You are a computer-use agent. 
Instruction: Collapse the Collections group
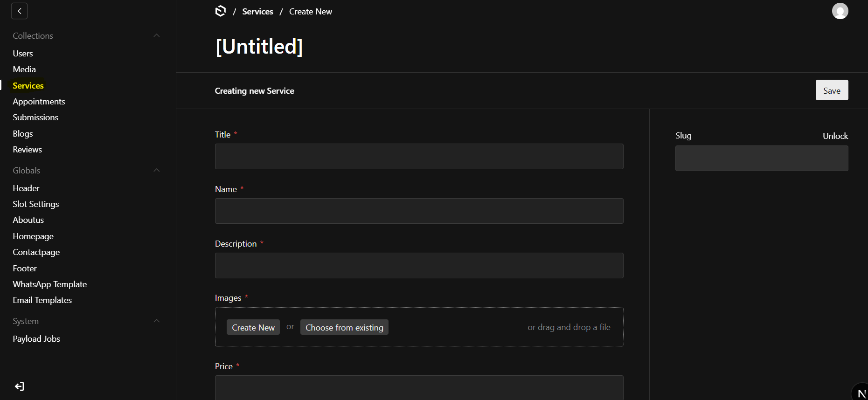click(x=157, y=36)
